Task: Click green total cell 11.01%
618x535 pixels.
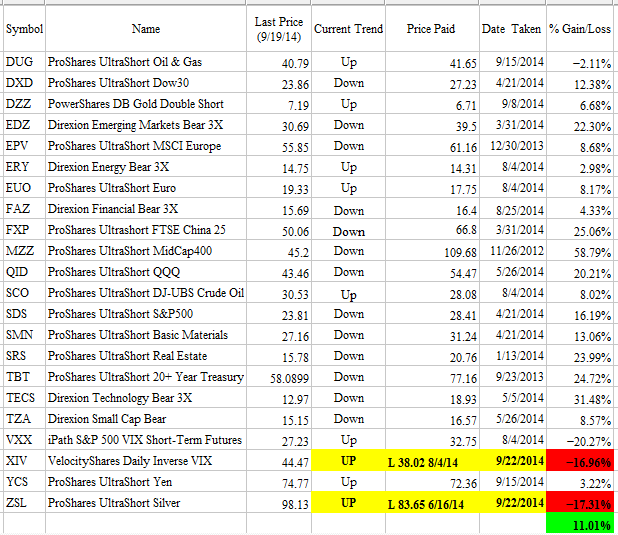Action: 580,524
